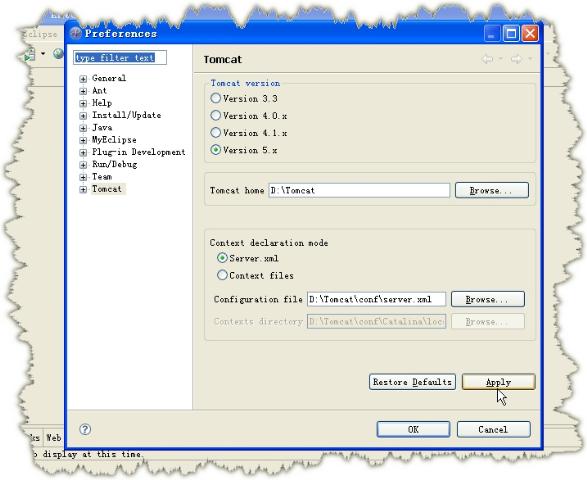Expand the Plug-in Development tree node
The image size is (587, 480).
pyautogui.click(x=83, y=153)
